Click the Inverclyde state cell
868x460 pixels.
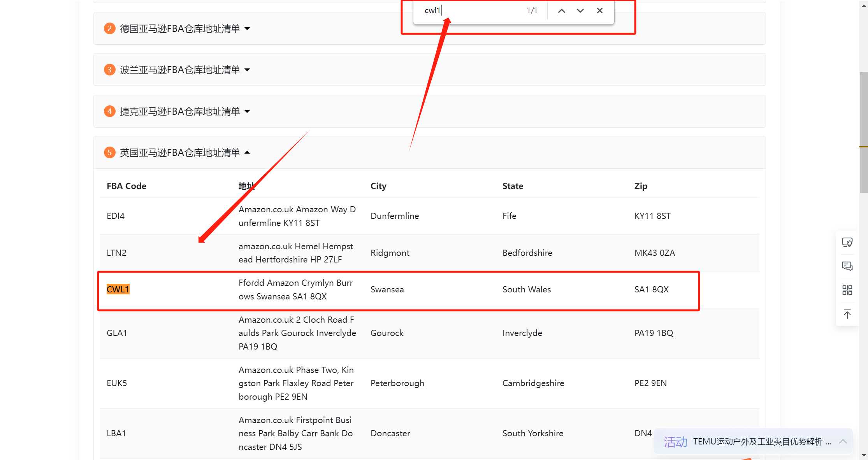pyautogui.click(x=522, y=333)
